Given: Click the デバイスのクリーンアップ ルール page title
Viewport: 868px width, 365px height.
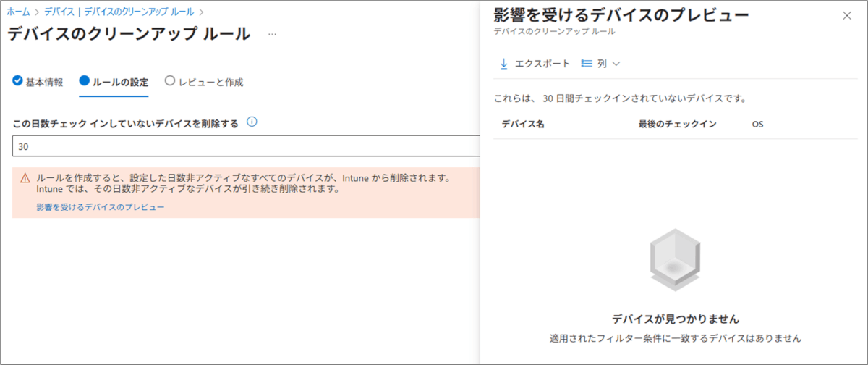Looking at the screenshot, I should (x=129, y=34).
